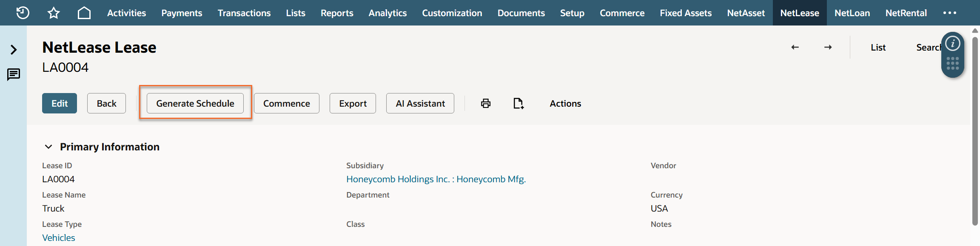The width and height of the screenshot is (980, 246).
Task: Click the new document plus icon
Action: point(518,103)
